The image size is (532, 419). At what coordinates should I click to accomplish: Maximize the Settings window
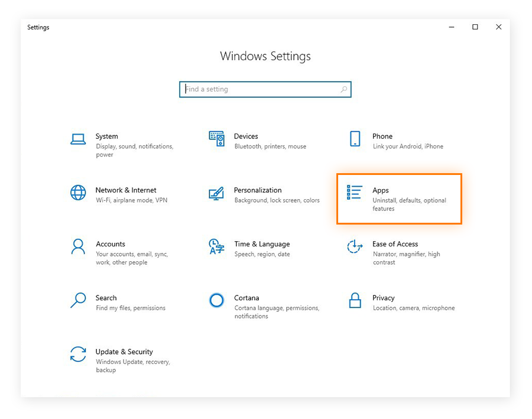tap(475, 27)
